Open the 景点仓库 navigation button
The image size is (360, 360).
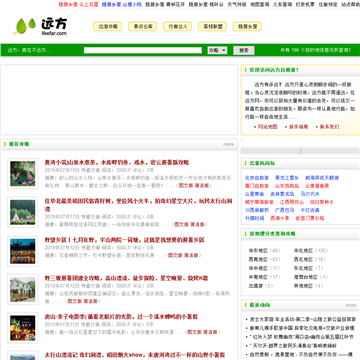142,26
